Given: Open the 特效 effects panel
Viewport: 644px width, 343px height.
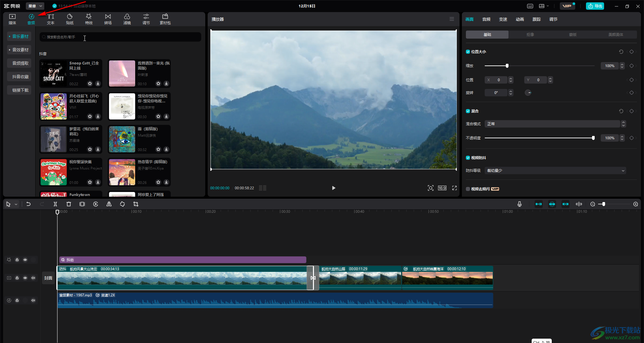Looking at the screenshot, I should [89, 19].
